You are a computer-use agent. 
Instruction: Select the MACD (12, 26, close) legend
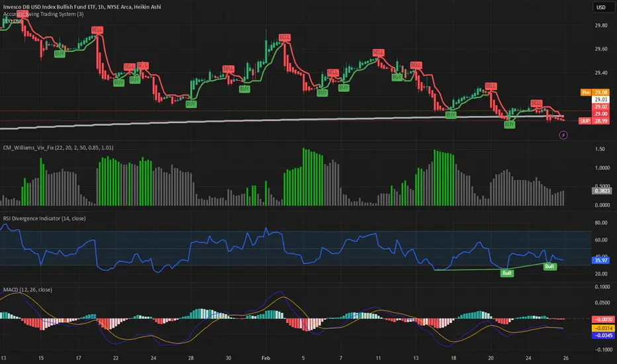[x=28, y=290]
